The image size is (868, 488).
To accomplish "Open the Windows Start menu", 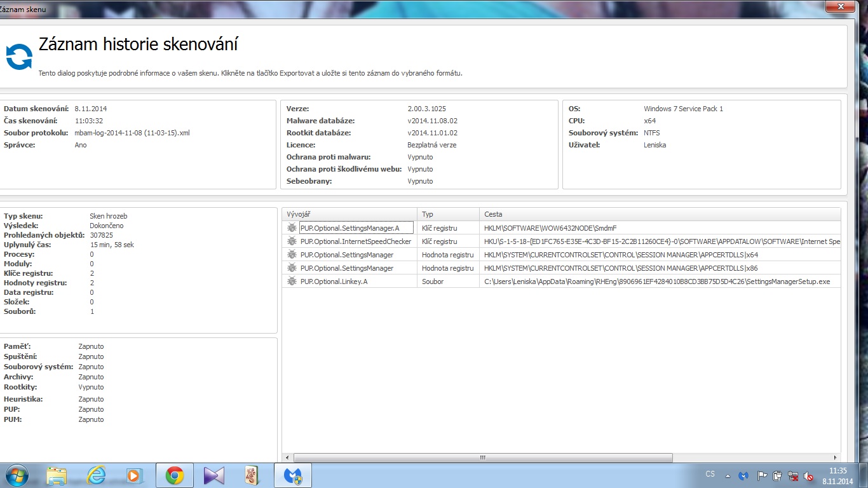I will coord(16,475).
